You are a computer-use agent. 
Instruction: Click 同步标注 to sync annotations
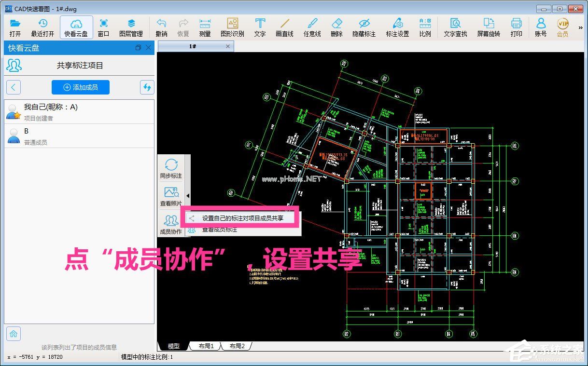[170, 169]
